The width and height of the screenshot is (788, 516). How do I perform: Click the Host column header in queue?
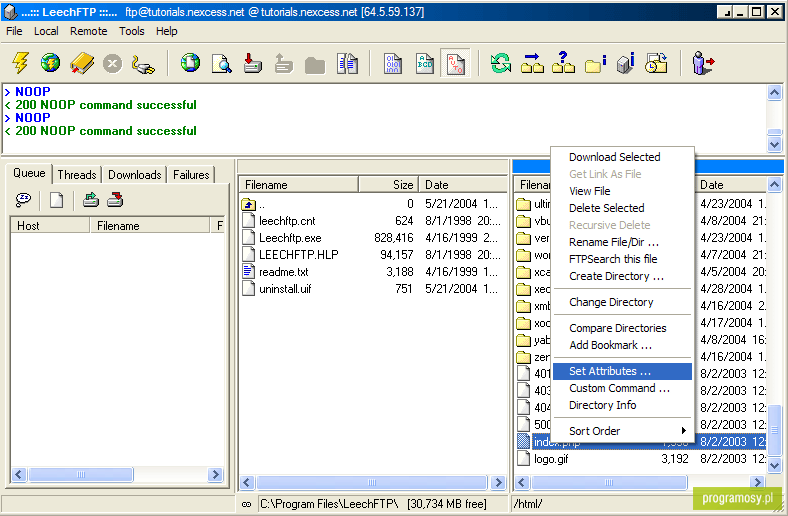(x=50, y=226)
